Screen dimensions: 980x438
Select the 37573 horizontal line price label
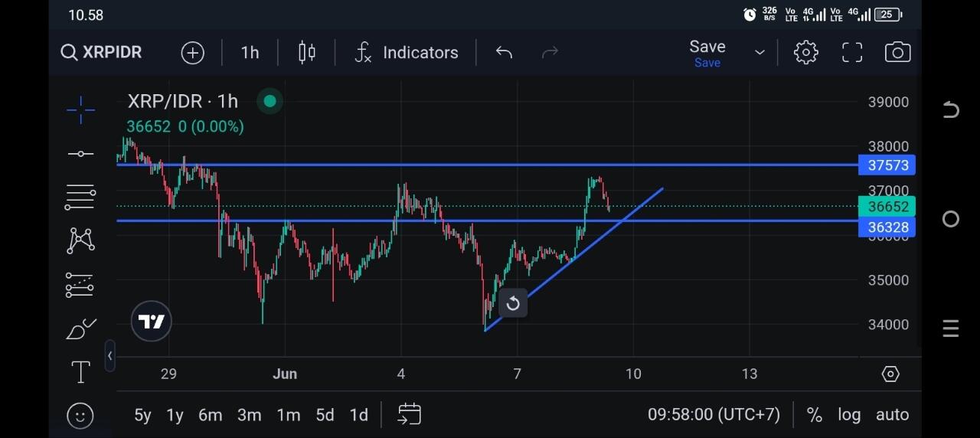tap(887, 165)
